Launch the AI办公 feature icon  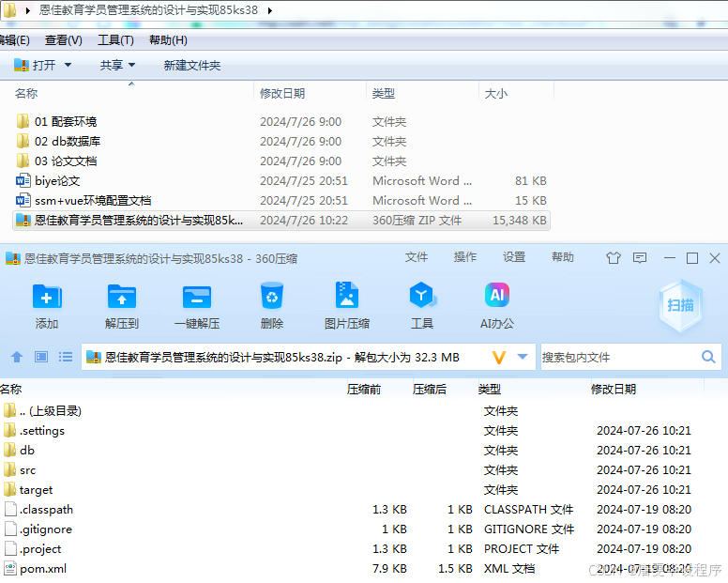point(497,295)
